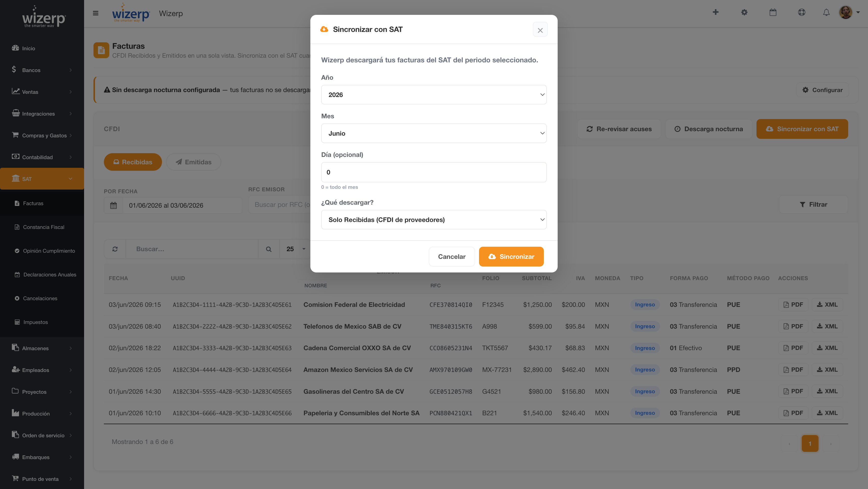This screenshot has width=868, height=489.
Task: Click the support lifebuoy icon
Action: (x=802, y=12)
